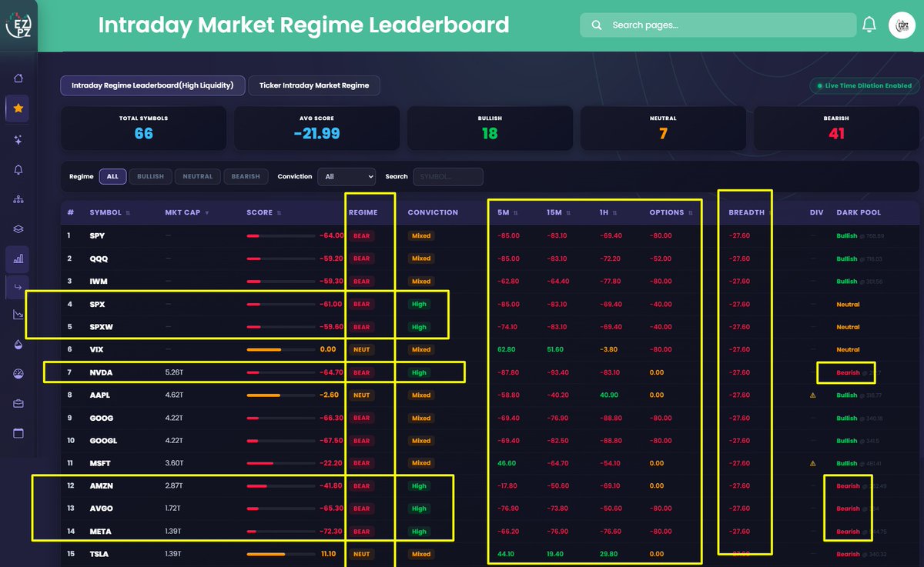Click AAPL divergence warning icon
This screenshot has height=567, width=924.
click(x=812, y=395)
